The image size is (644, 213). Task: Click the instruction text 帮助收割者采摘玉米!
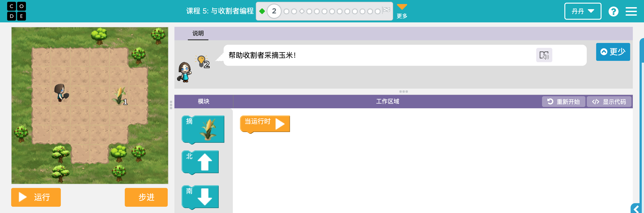coord(262,55)
